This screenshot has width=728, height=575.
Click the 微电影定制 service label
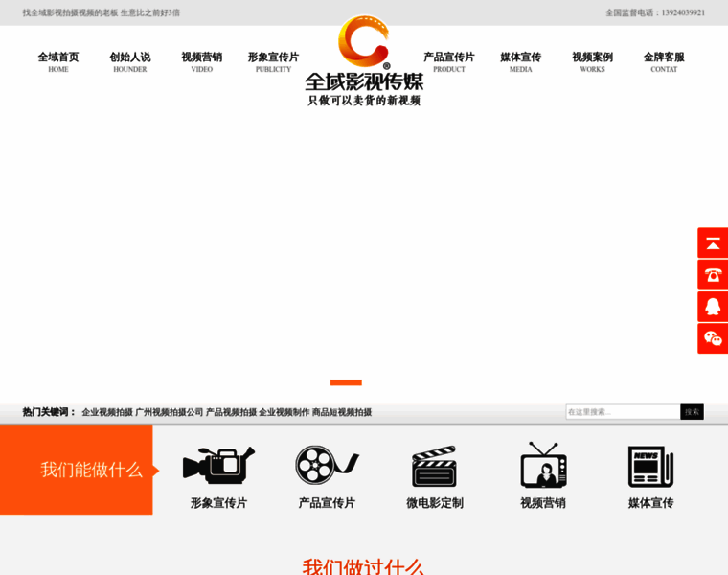[x=435, y=503]
